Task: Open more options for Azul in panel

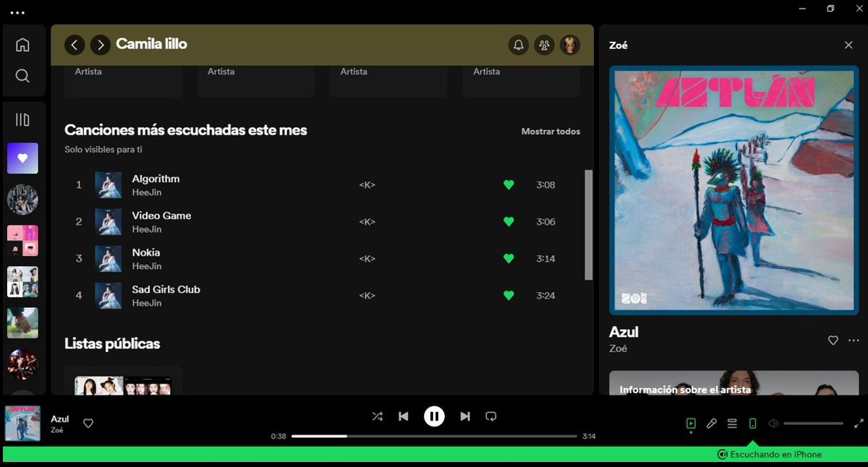Action: pos(854,340)
